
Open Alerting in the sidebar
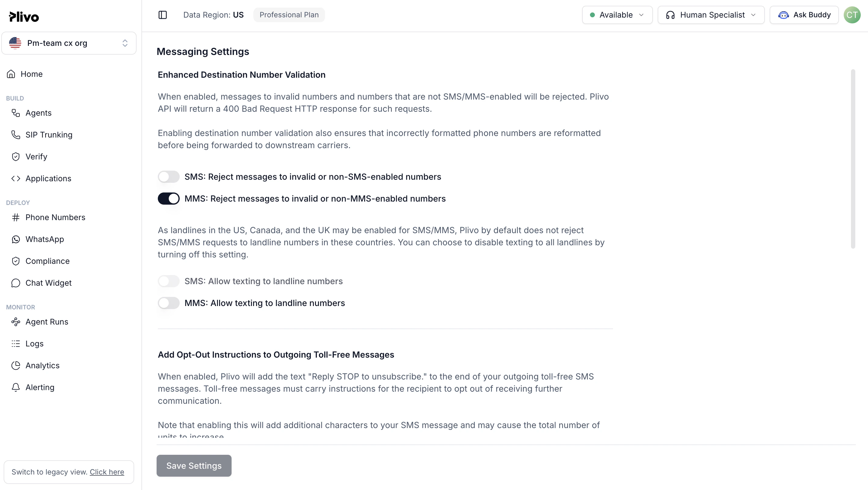coord(40,388)
